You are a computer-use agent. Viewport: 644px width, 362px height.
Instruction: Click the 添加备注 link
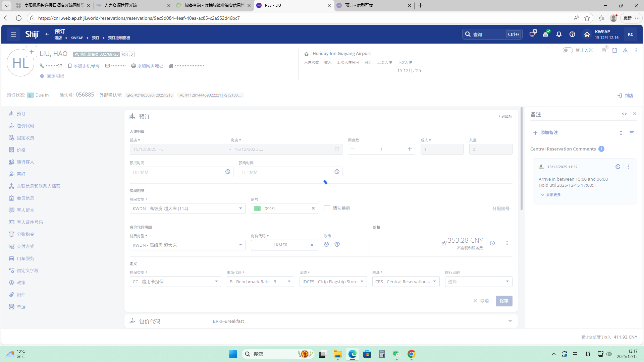point(546,133)
